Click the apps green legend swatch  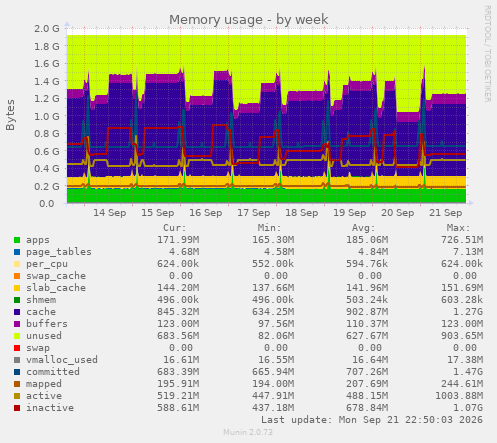point(17,240)
